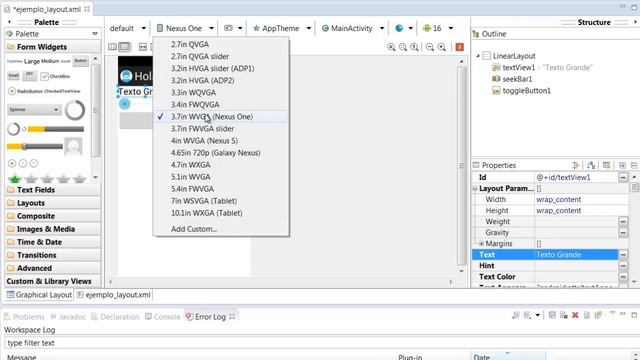Select checked 3.7in WVGA (Nexus One) entry
Viewport: 640px width, 360px height.
[x=221, y=116]
